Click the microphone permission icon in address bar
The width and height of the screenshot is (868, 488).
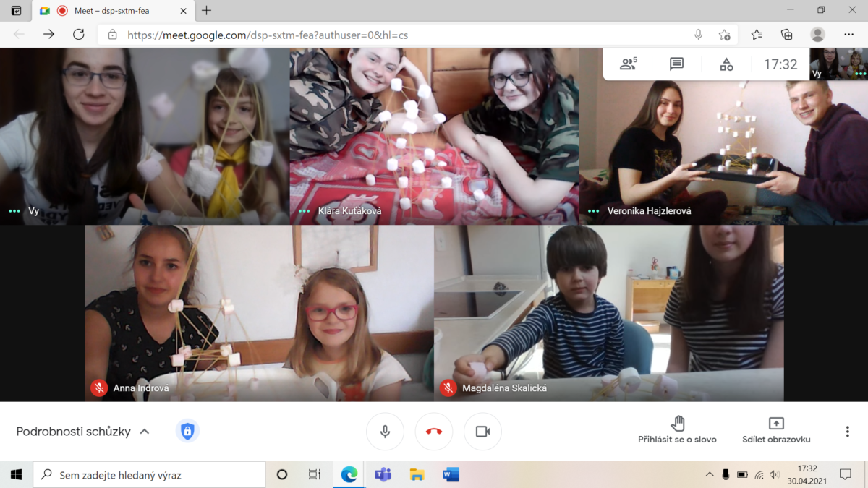click(x=698, y=35)
